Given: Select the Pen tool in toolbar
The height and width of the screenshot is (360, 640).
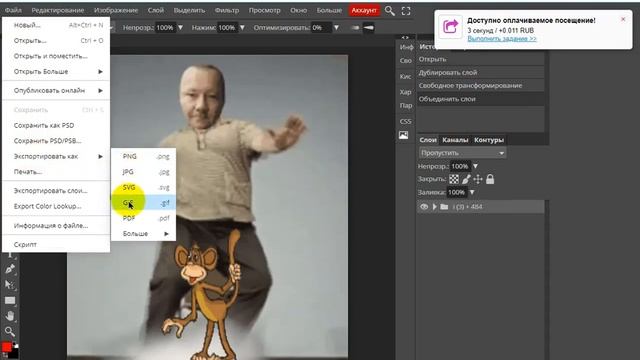Looking at the screenshot, I should [x=10, y=269].
